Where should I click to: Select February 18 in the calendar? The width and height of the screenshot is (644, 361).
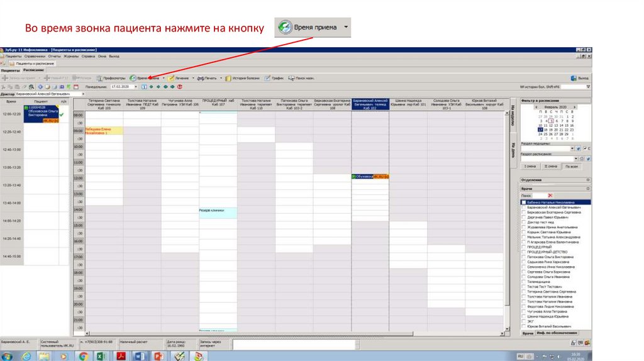545,130
